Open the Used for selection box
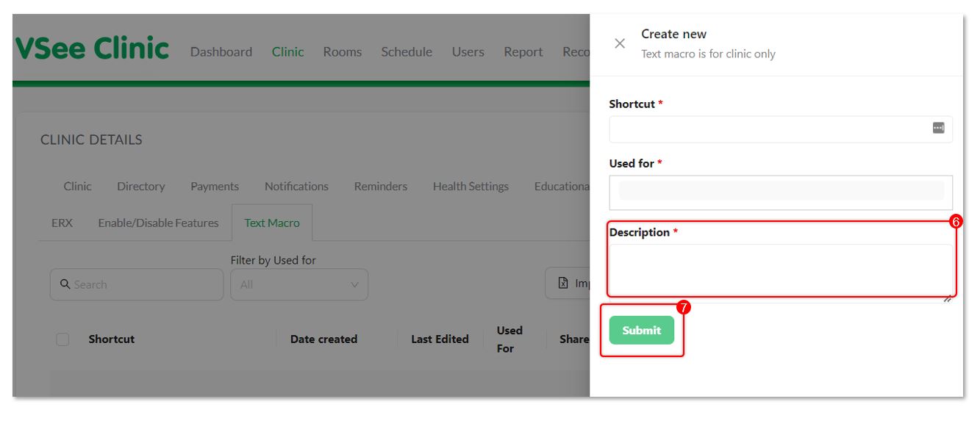980x421 pixels. coord(781,192)
